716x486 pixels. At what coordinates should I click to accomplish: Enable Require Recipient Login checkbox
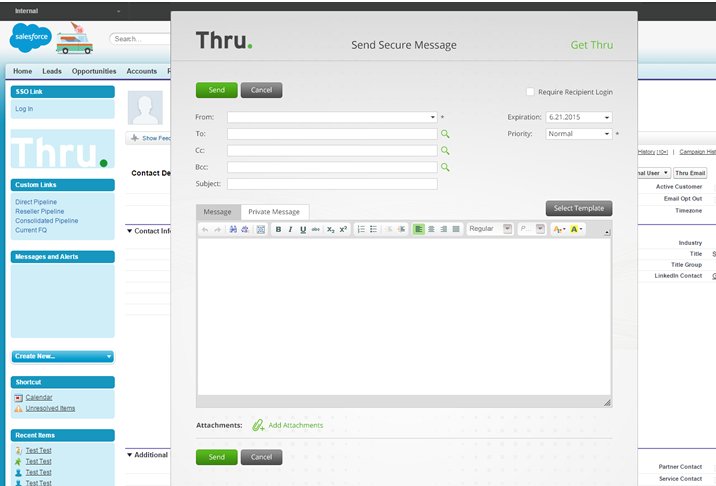(530, 92)
